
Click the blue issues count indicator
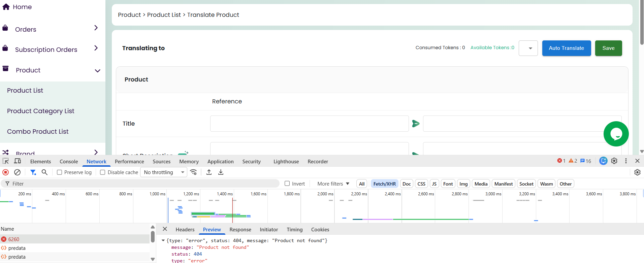(586, 161)
